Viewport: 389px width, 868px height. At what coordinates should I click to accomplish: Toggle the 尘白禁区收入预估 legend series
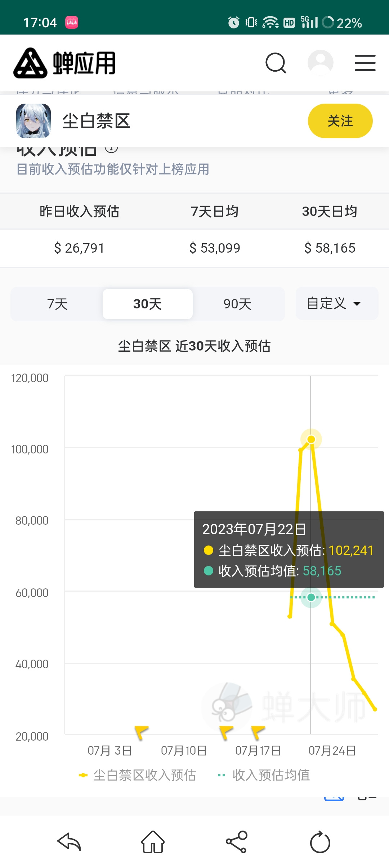coord(137,775)
